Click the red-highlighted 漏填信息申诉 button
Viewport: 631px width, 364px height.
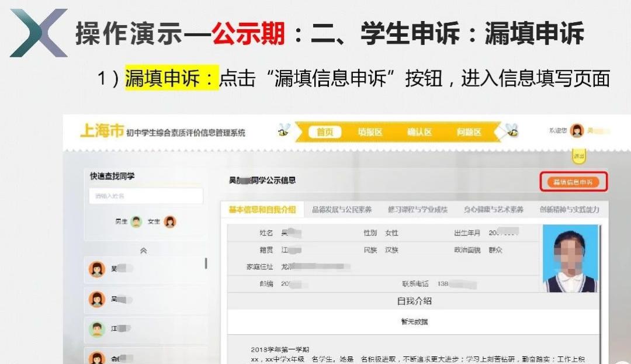click(574, 182)
